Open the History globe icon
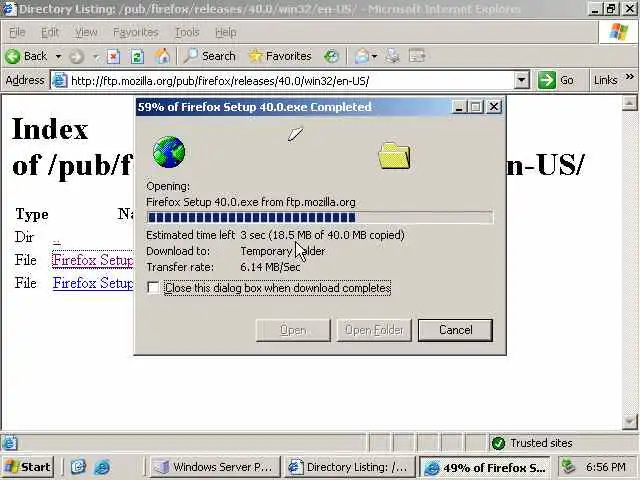The height and width of the screenshot is (480, 640). (331, 56)
